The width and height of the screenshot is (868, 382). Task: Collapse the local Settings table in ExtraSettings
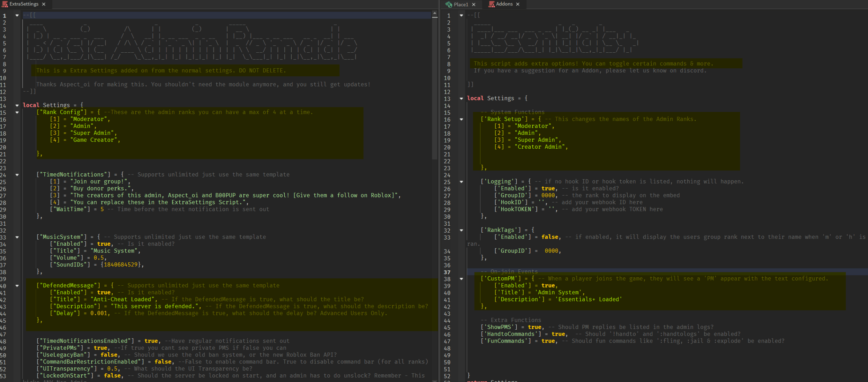[17, 105]
